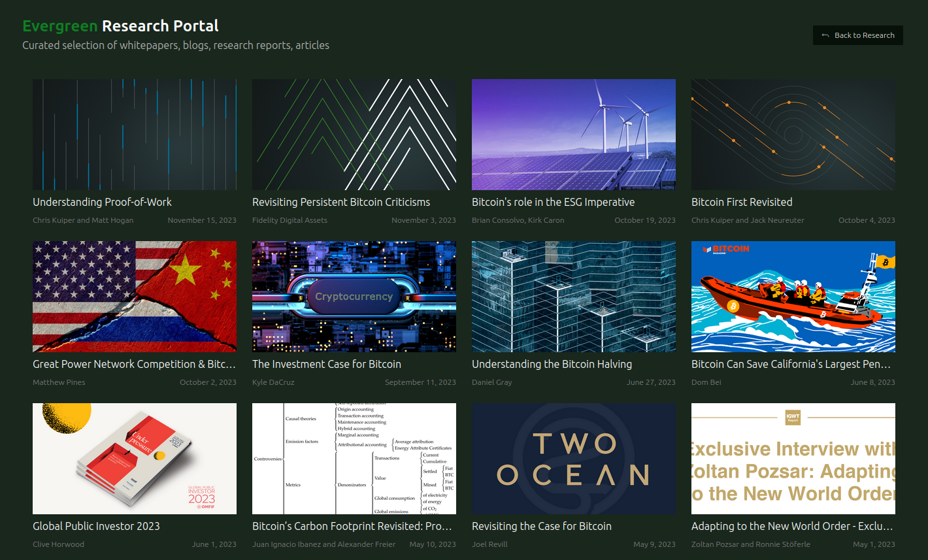
Task: Open the Understanding Proof-of-Work thumbnail
Action: point(135,135)
